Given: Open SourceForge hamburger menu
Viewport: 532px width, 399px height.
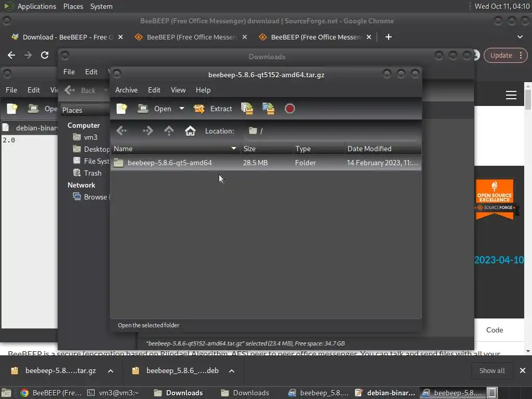Looking at the screenshot, I should tap(511, 95).
